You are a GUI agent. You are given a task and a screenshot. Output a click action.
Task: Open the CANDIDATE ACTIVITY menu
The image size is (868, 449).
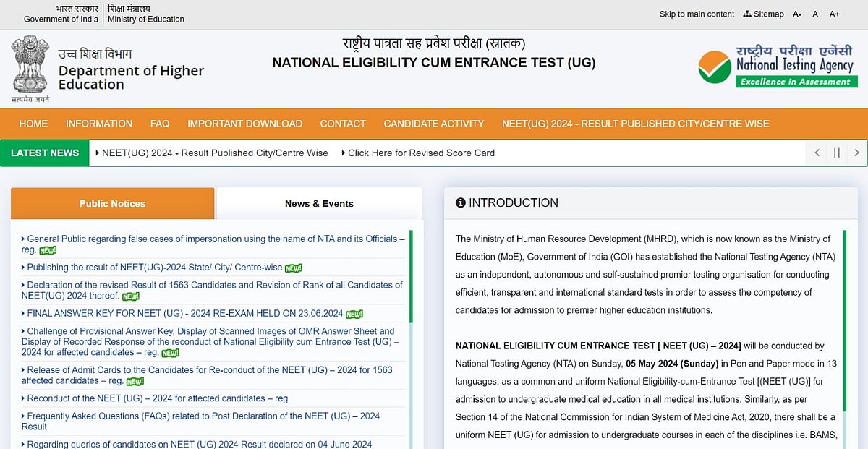tap(434, 124)
